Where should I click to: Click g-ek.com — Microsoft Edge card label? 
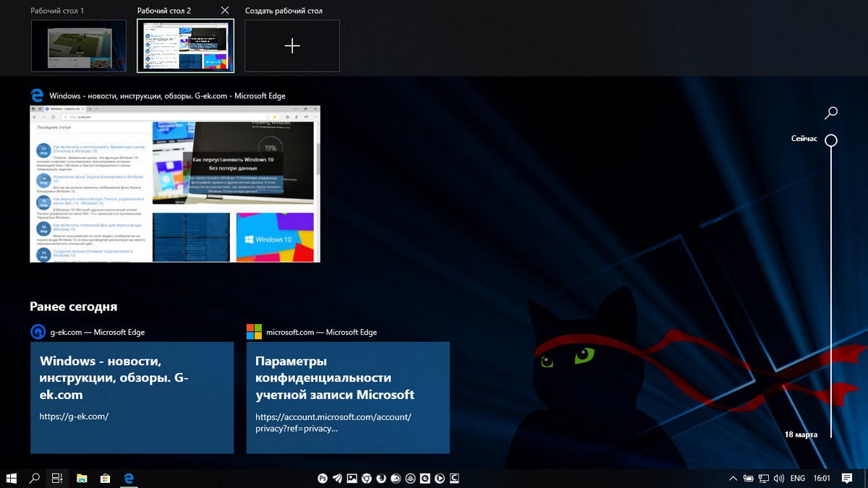(97, 333)
